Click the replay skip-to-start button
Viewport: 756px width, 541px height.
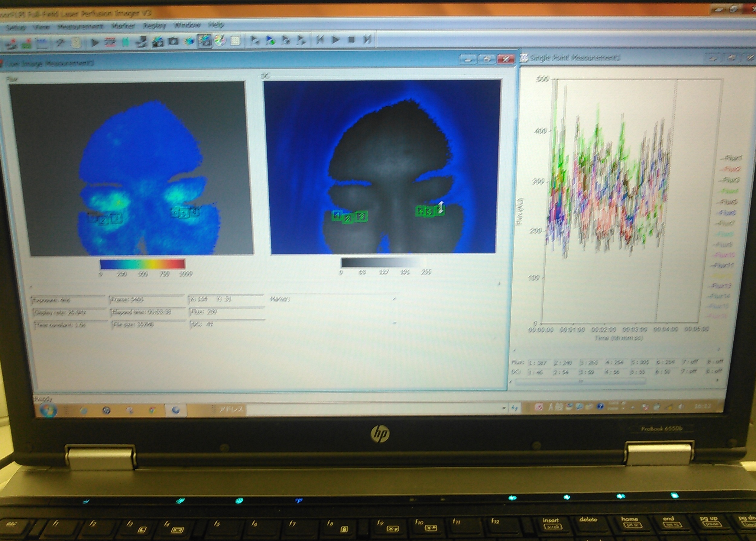[320, 40]
